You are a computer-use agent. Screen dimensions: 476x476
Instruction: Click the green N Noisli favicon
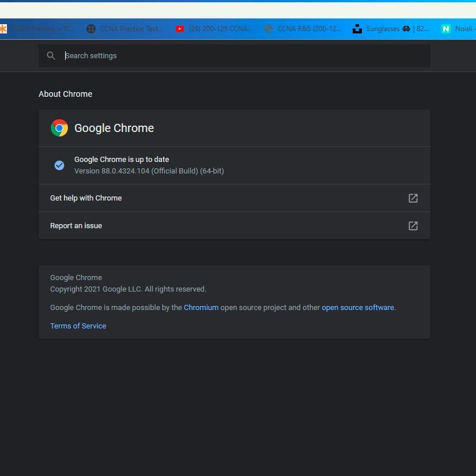click(x=445, y=29)
